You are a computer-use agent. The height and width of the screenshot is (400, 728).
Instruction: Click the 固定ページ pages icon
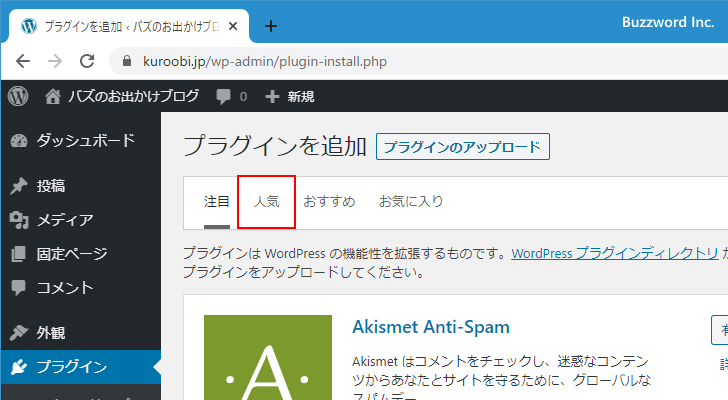pos(19,254)
